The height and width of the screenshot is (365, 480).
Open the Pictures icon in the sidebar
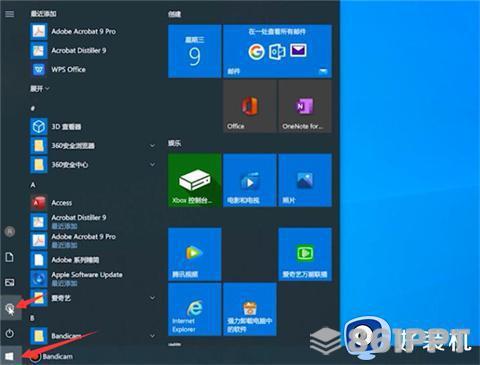(10, 282)
